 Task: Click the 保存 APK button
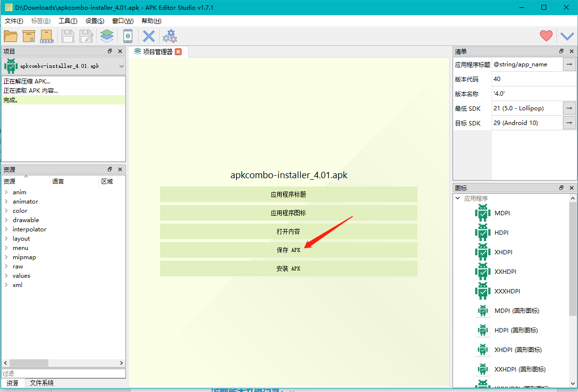click(289, 250)
